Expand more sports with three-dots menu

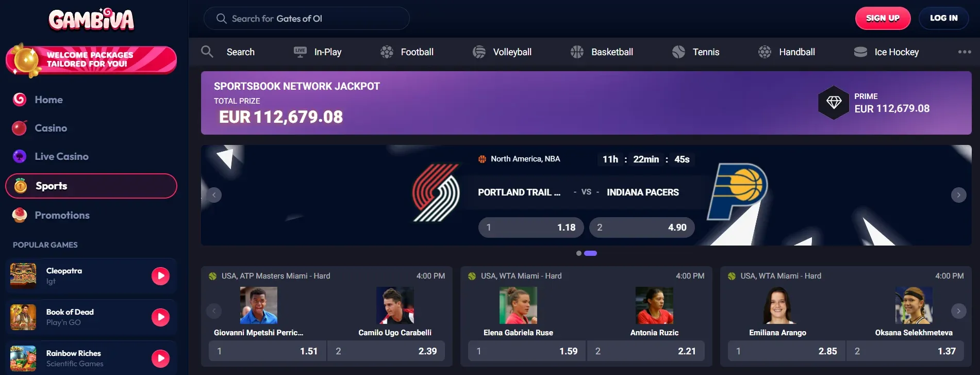965,52
